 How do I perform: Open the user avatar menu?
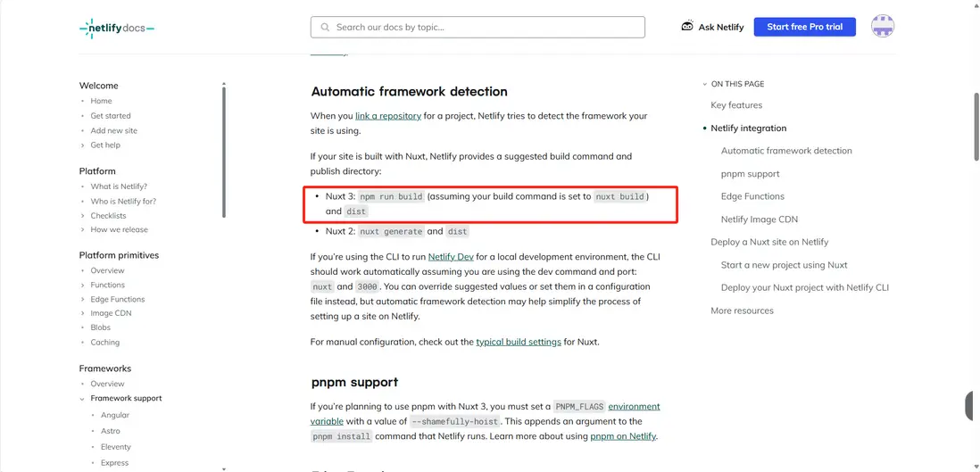(x=882, y=27)
